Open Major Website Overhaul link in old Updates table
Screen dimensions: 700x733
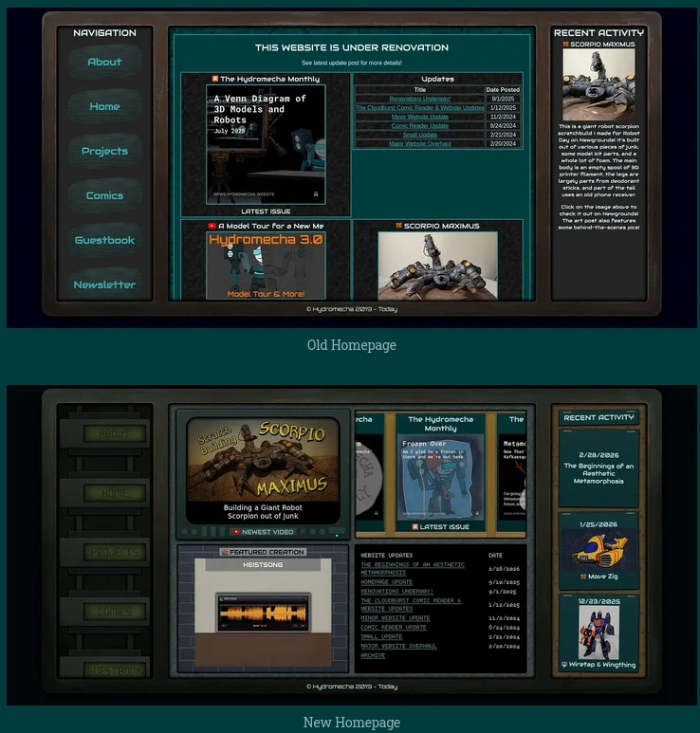(x=420, y=143)
